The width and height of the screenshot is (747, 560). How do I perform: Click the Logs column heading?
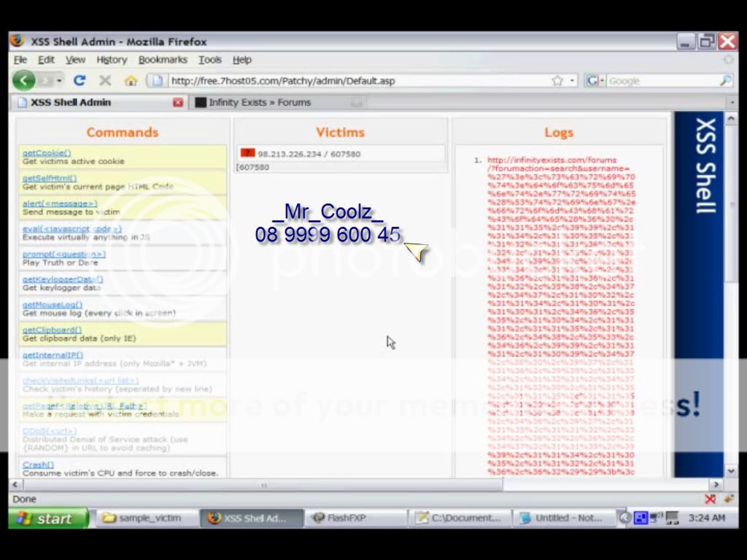click(x=559, y=133)
